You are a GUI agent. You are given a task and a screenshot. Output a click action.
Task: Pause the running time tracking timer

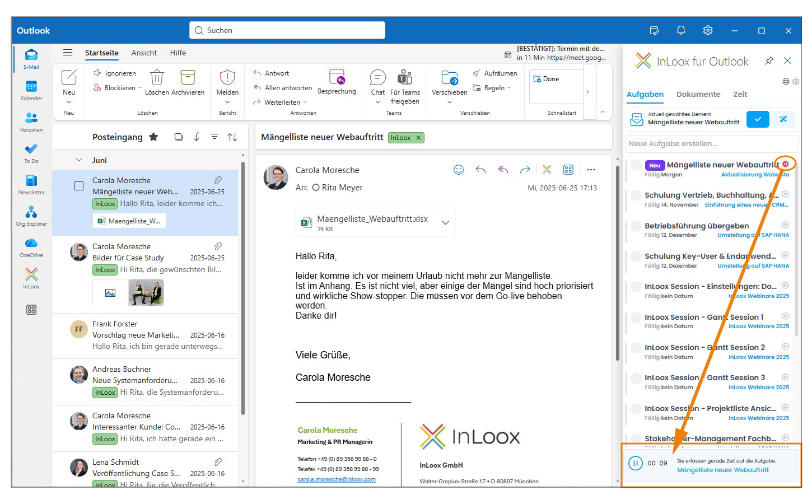pyautogui.click(x=635, y=463)
